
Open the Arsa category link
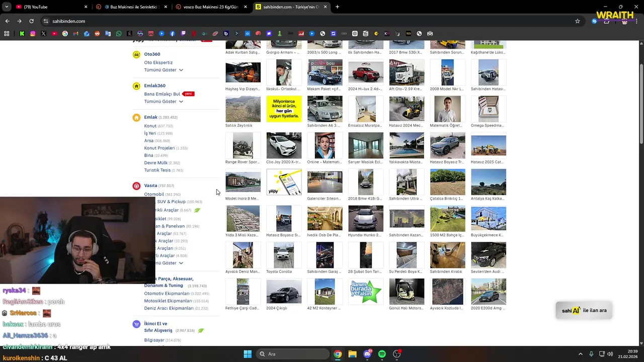click(148, 141)
